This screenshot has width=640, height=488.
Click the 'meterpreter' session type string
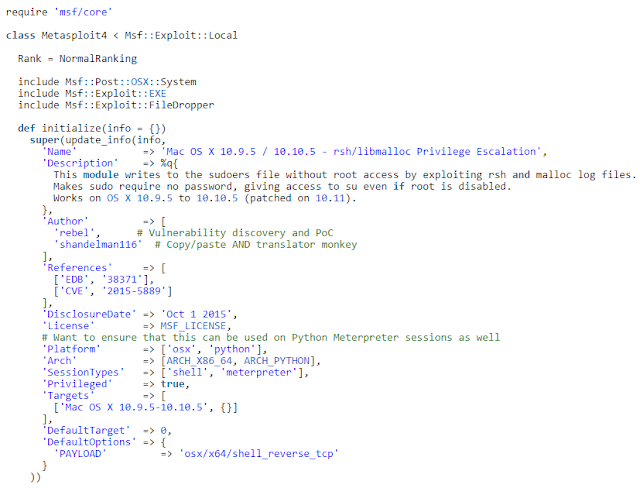[259, 372]
